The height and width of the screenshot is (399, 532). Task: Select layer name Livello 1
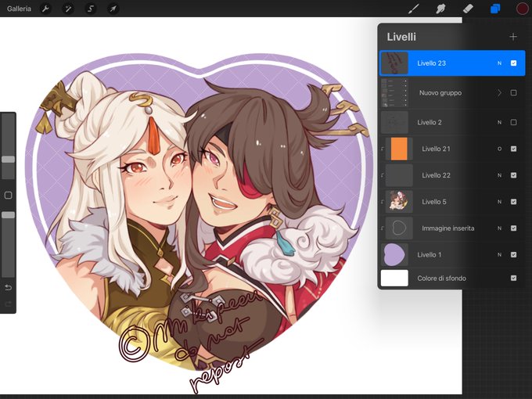pyautogui.click(x=430, y=254)
